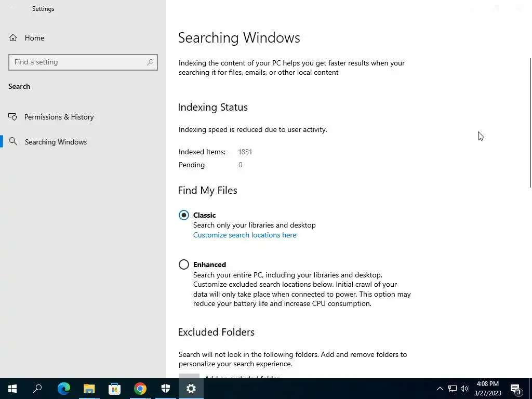The width and height of the screenshot is (532, 399).
Task: Open volume control tray icon
Action: [464, 389]
